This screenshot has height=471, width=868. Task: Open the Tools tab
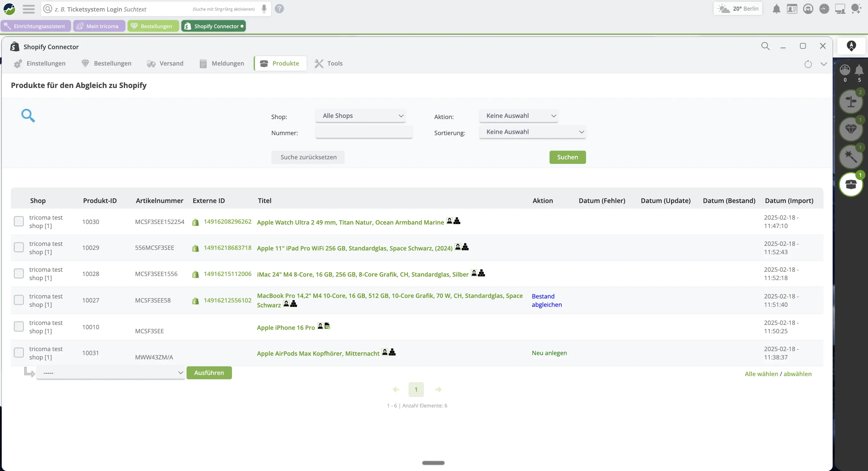(x=329, y=63)
